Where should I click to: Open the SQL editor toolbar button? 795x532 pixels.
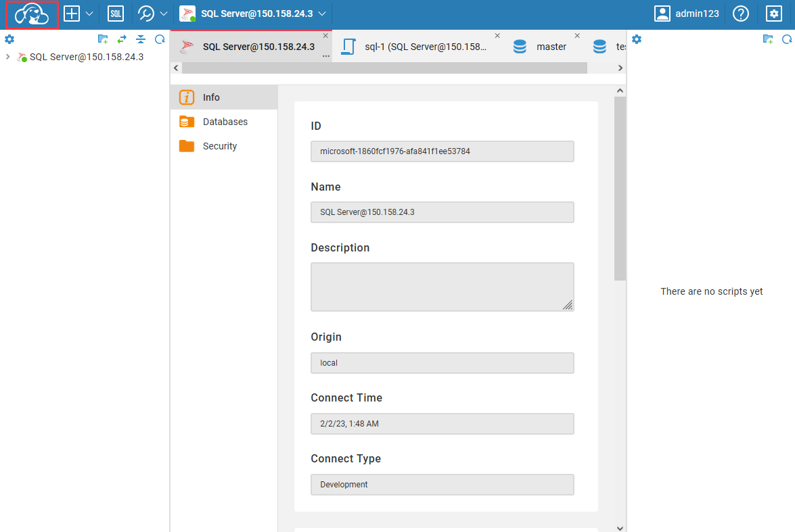tap(116, 14)
